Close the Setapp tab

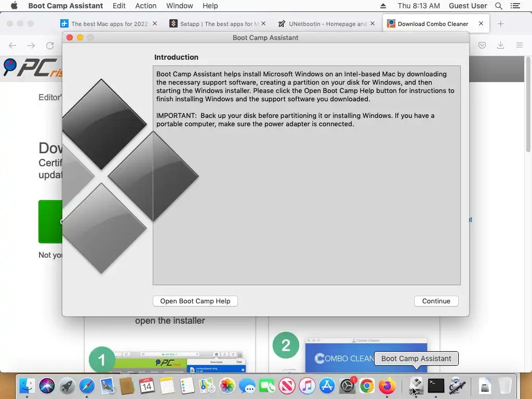point(263,23)
